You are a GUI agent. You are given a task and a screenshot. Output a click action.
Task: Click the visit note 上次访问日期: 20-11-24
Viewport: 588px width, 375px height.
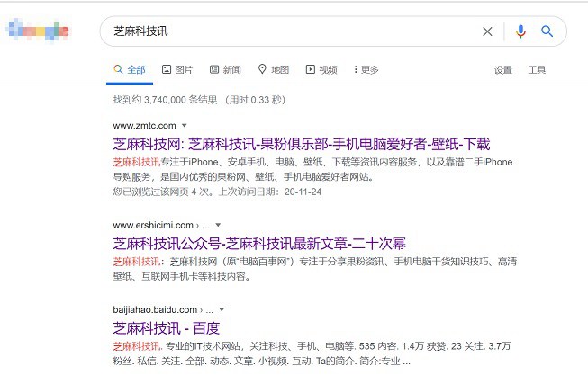[x=270, y=192]
